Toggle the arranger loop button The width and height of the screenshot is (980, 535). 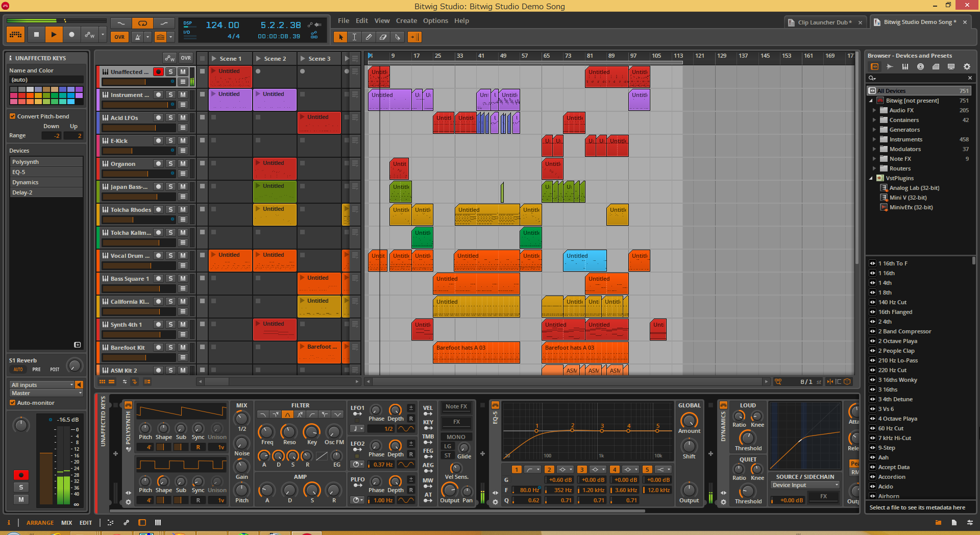point(142,23)
